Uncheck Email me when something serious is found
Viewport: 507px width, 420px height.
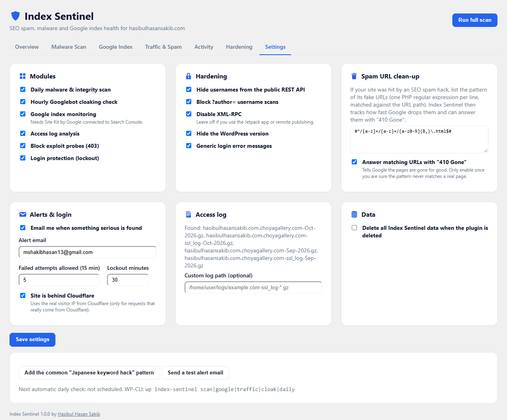tap(23, 228)
